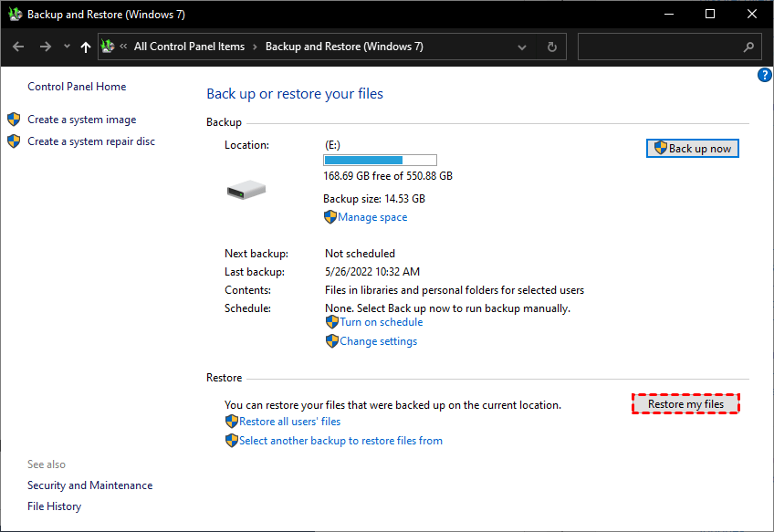Expand the hidden breadcrumb path chevrons
Viewport: 774px width, 532px height.
pyautogui.click(x=124, y=47)
